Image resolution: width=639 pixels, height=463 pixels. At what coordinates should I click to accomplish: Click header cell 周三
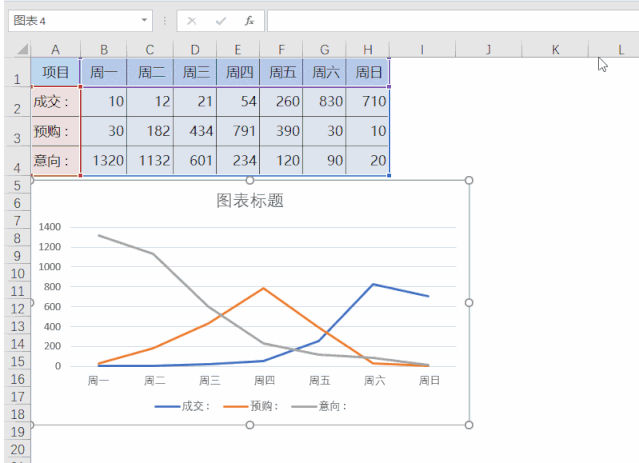[x=195, y=73]
